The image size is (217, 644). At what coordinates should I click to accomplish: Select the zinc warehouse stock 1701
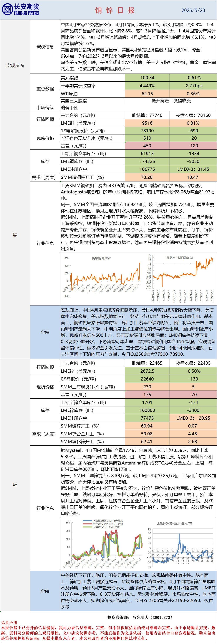pos(147,402)
